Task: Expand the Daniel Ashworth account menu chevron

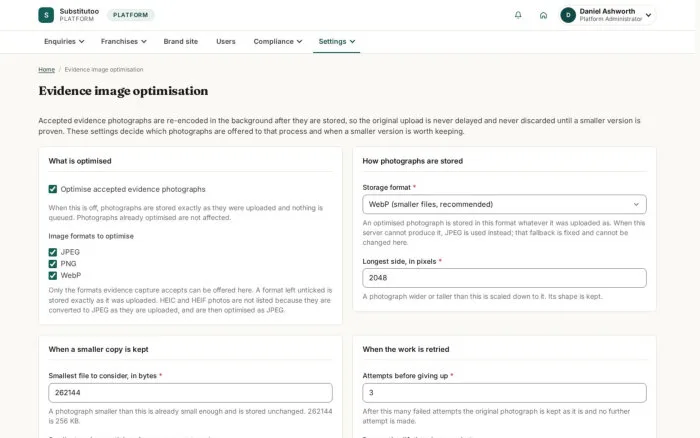Action: pyautogui.click(x=648, y=15)
